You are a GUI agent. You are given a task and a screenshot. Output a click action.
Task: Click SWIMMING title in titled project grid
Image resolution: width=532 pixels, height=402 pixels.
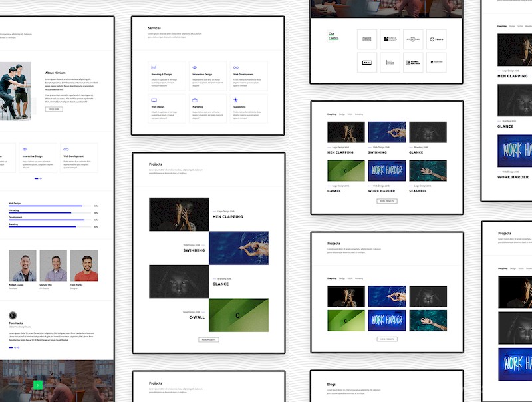377,152
